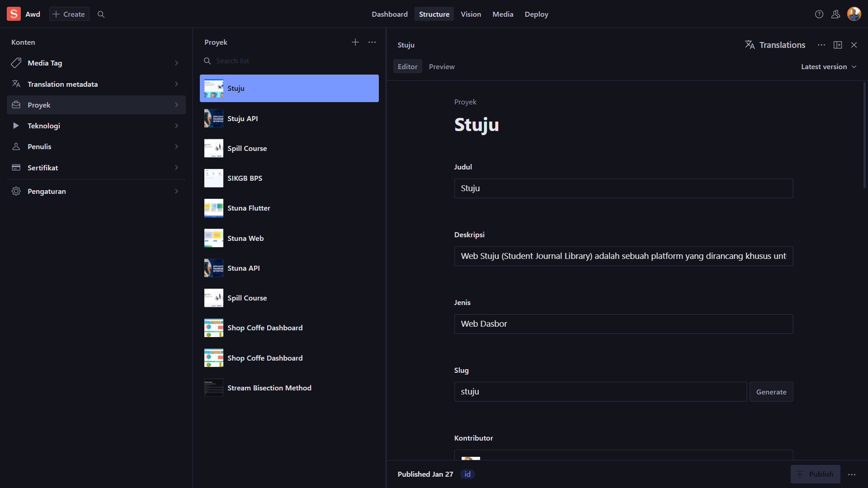The height and width of the screenshot is (488, 868).
Task: Focus the Deskripsi input field
Action: click(x=623, y=256)
